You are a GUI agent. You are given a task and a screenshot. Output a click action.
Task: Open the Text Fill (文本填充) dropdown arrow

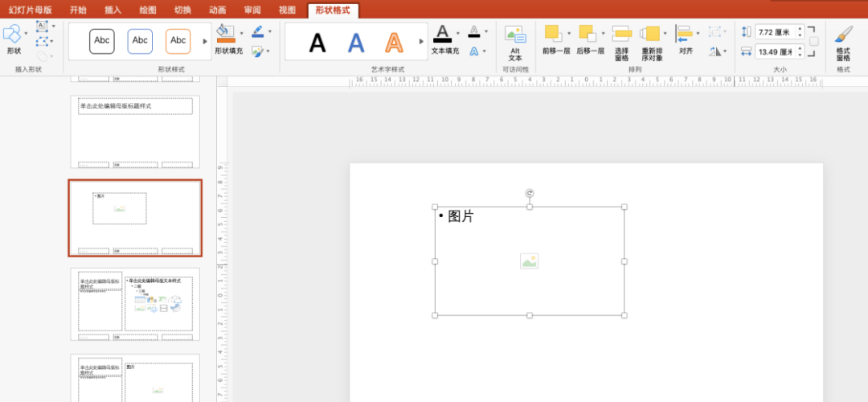click(x=458, y=34)
